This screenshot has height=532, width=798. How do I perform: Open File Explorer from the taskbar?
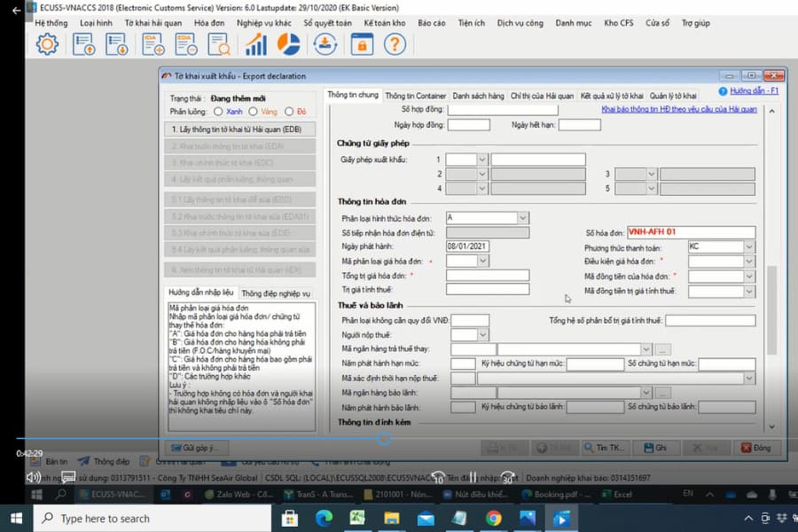[x=391, y=518]
